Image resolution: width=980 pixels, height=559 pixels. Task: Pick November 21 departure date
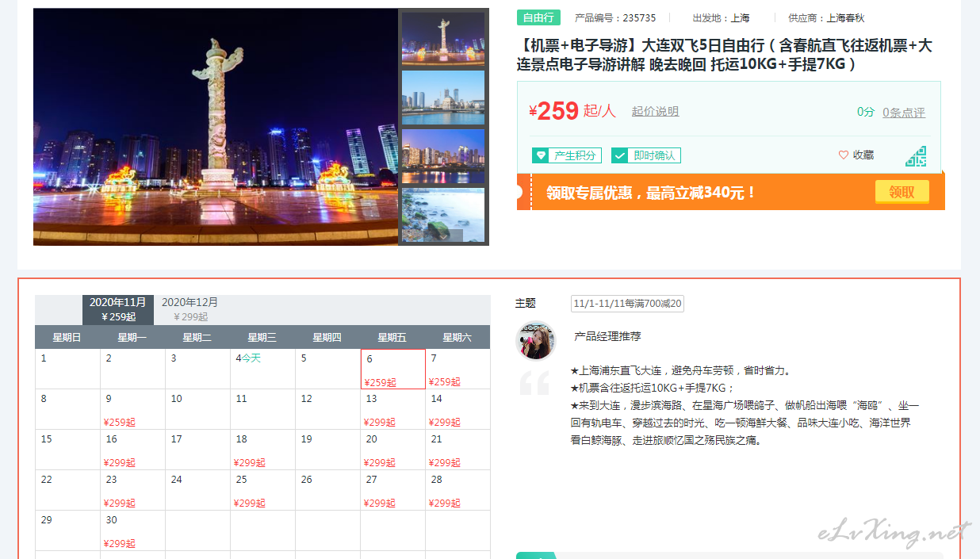457,450
